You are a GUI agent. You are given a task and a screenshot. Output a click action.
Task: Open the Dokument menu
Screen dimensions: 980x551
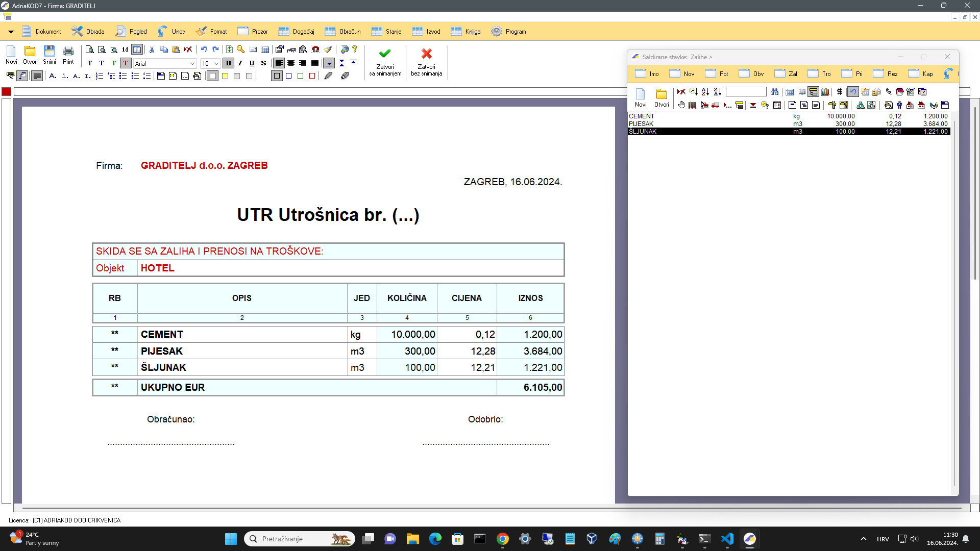click(42, 32)
